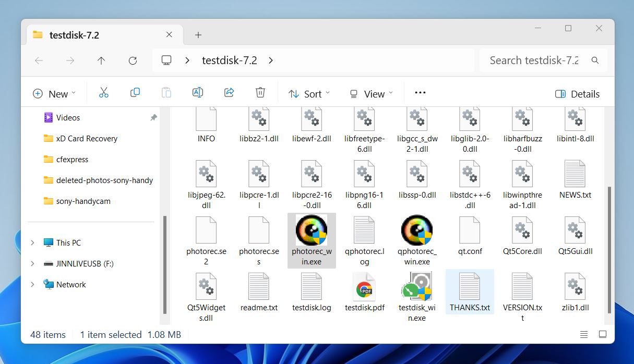
Task: Click the Rename icon in toolbar
Action: pyautogui.click(x=198, y=93)
